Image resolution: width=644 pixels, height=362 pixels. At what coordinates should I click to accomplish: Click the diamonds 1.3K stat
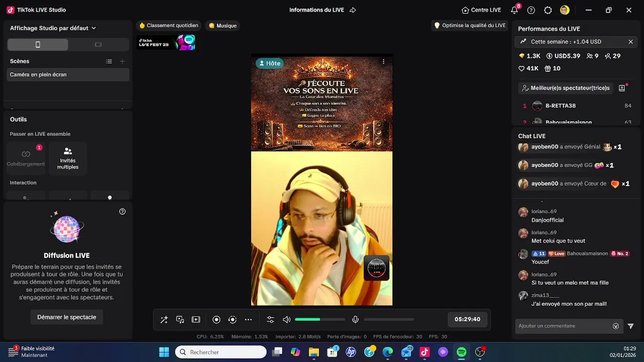coord(529,56)
